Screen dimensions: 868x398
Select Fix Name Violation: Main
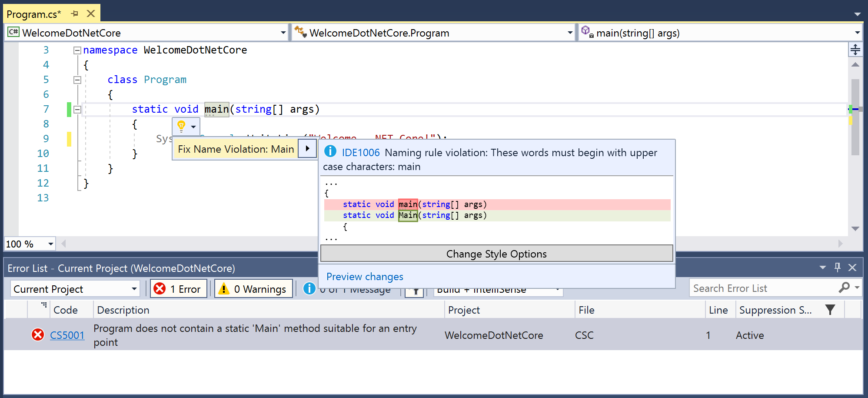click(x=236, y=149)
